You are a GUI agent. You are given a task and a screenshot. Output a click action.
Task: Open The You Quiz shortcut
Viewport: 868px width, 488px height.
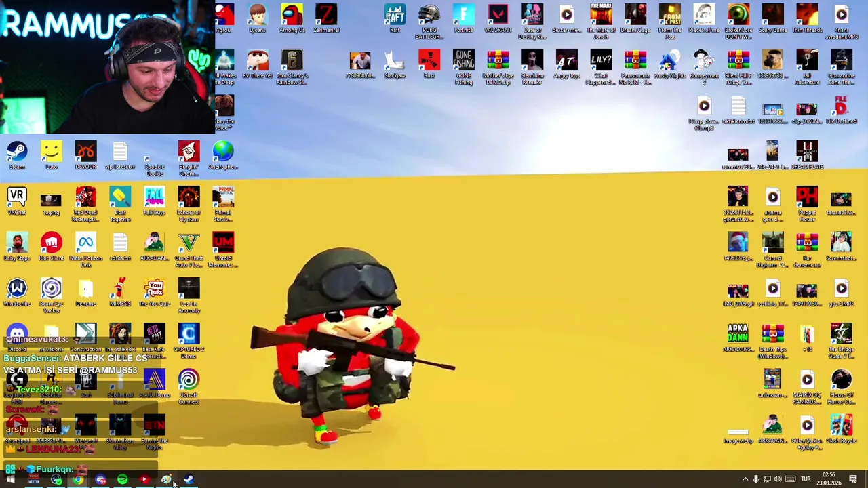point(155,292)
